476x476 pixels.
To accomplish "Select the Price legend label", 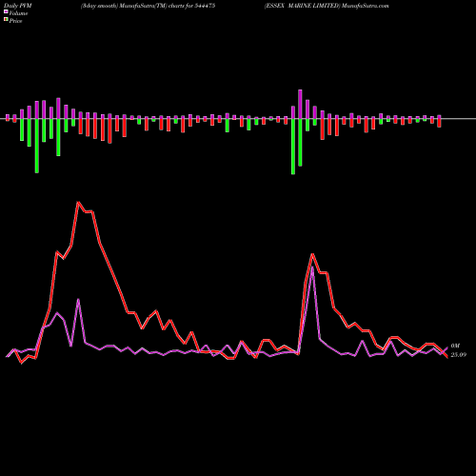I will tap(15, 21).
